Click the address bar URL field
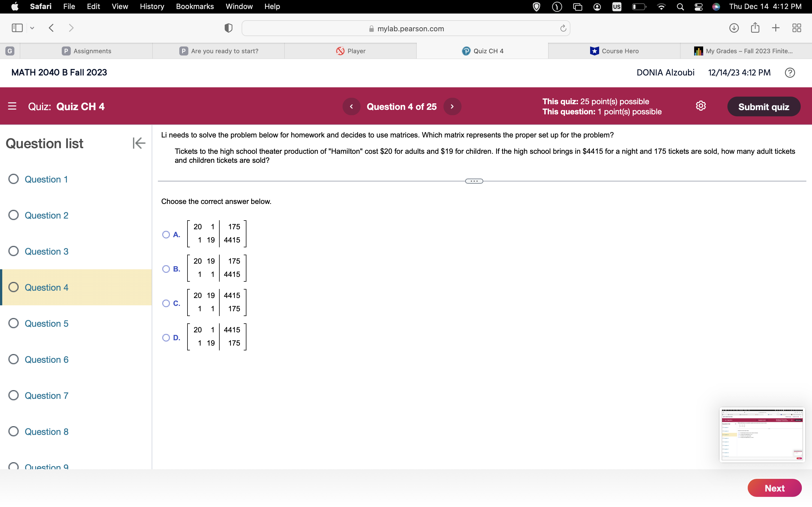Screen dimensions: 812x507 tap(406, 28)
